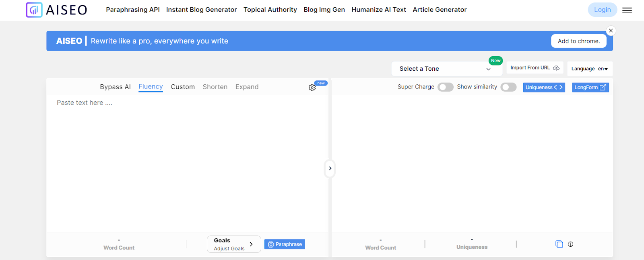Screen dimensions: 644x260
Task: Select the Shorten mode tab
Action: [x=215, y=87]
